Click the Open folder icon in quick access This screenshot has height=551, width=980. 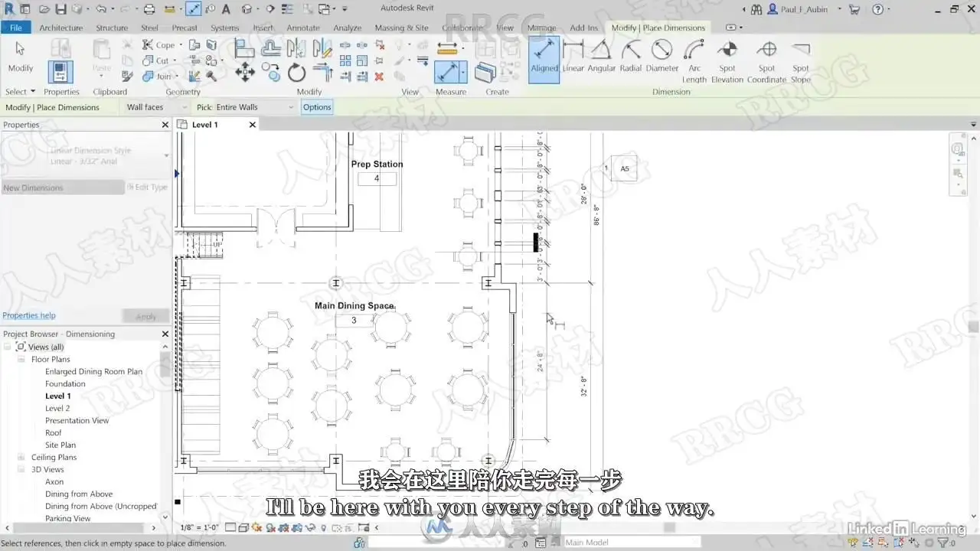point(44,9)
